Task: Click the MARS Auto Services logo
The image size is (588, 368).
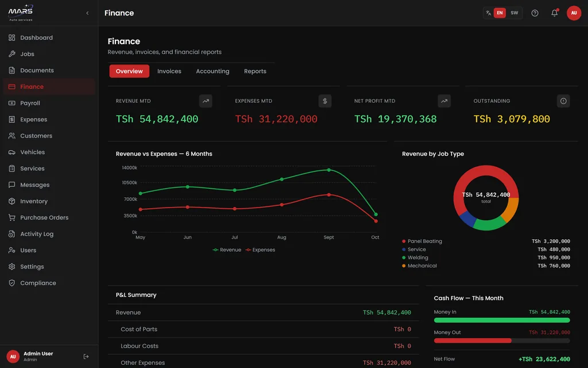Action: coord(21,13)
